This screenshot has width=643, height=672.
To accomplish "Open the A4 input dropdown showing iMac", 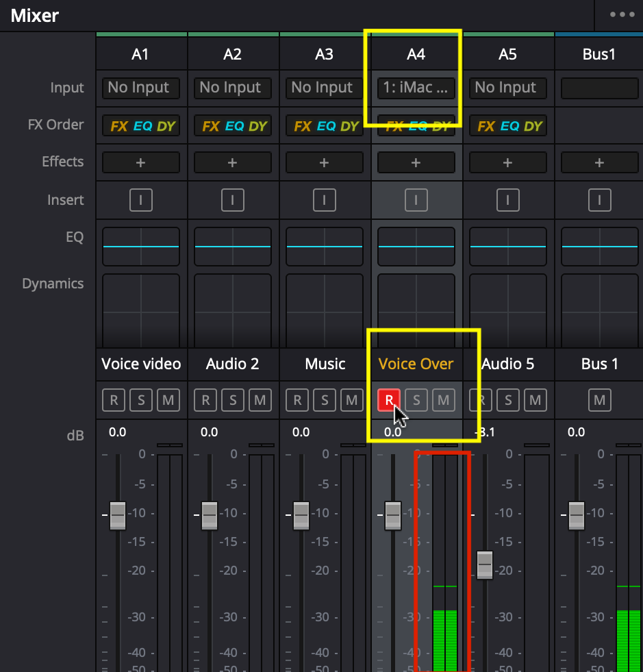I will [x=416, y=88].
